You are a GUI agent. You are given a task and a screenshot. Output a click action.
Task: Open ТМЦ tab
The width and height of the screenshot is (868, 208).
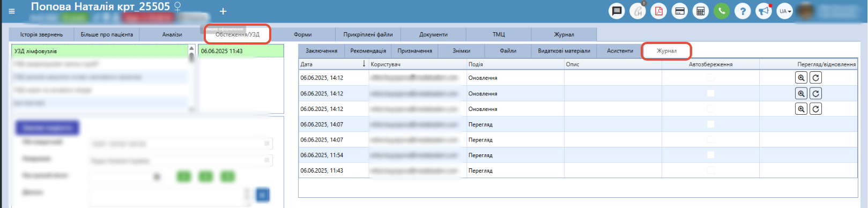tap(499, 34)
